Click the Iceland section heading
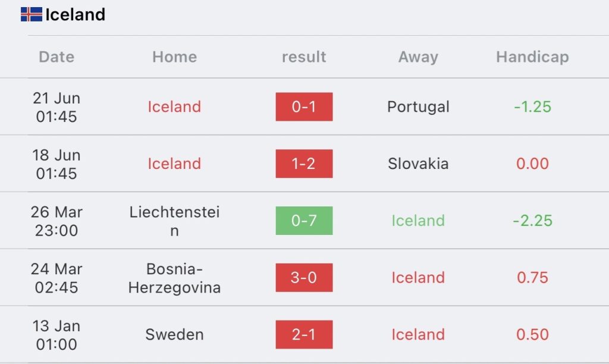The image size is (609, 364). (75, 14)
